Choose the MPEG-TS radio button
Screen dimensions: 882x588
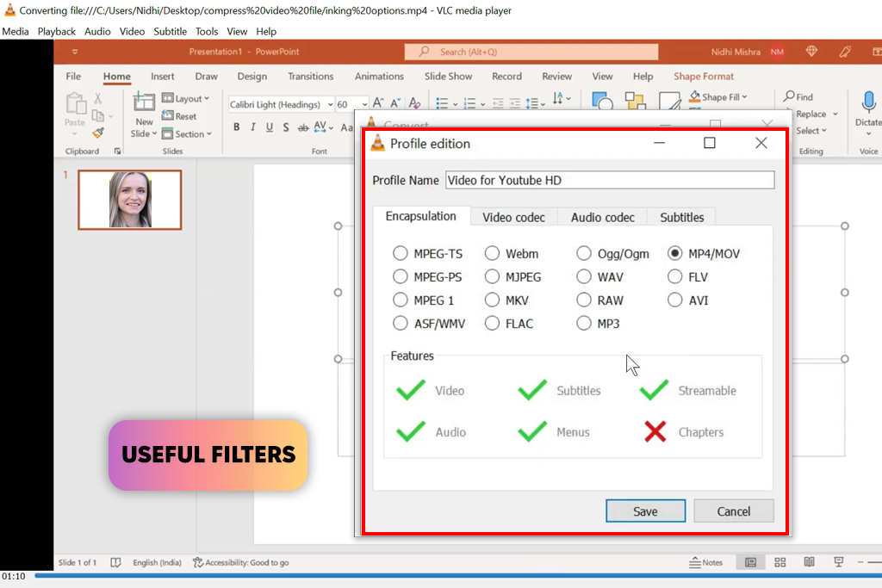pos(401,254)
